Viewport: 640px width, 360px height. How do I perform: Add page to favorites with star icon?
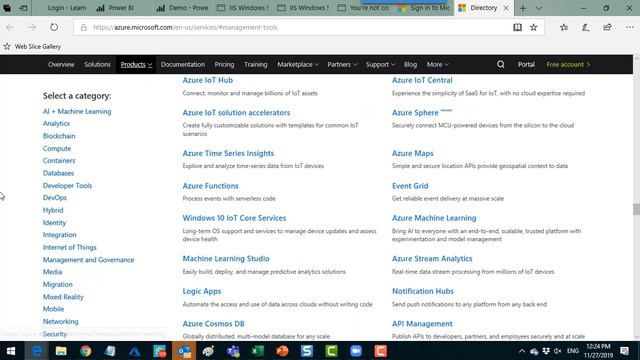533,27
